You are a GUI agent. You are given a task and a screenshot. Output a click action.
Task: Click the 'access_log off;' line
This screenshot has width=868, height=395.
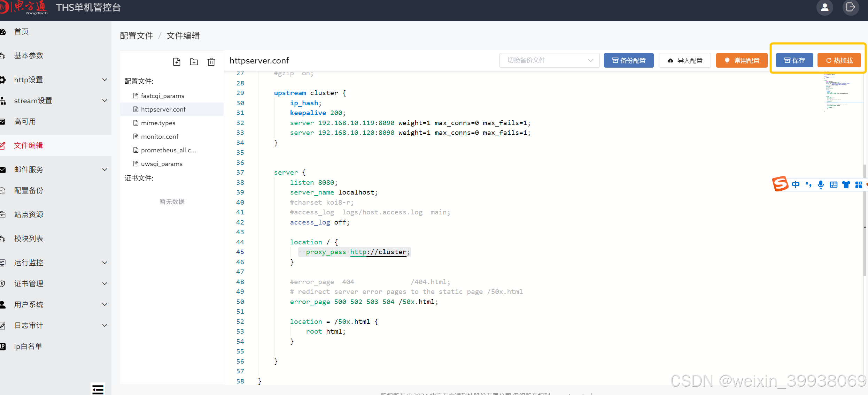tap(320, 222)
